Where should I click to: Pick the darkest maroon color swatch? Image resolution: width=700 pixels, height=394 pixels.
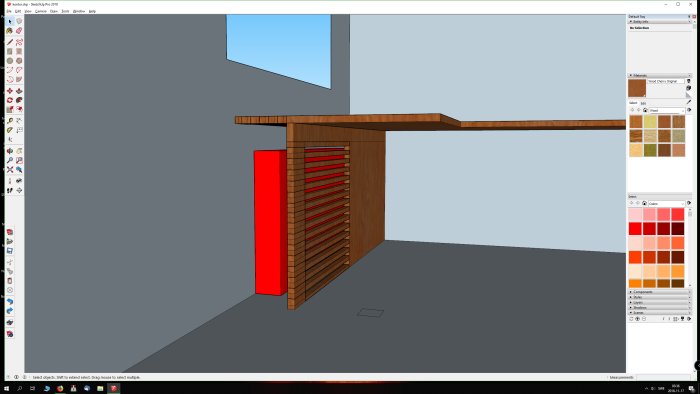(678, 228)
